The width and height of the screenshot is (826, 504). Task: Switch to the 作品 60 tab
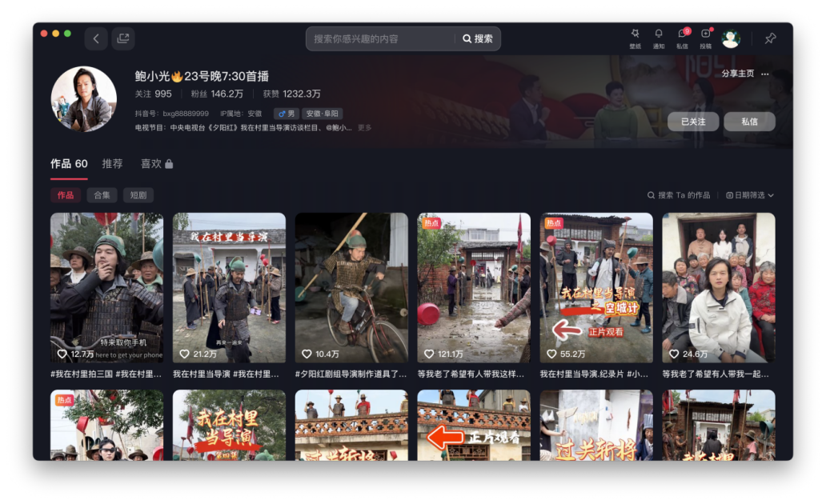[x=69, y=164]
